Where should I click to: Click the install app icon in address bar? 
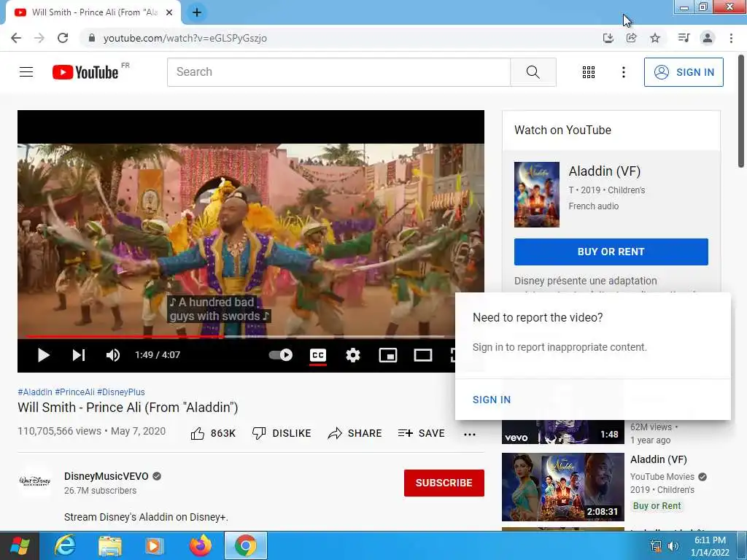[608, 38]
